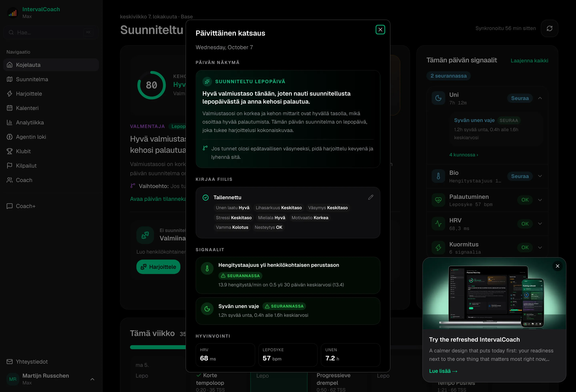Click the Coach people icon
Screen dimensions: 576x392
click(x=9, y=180)
